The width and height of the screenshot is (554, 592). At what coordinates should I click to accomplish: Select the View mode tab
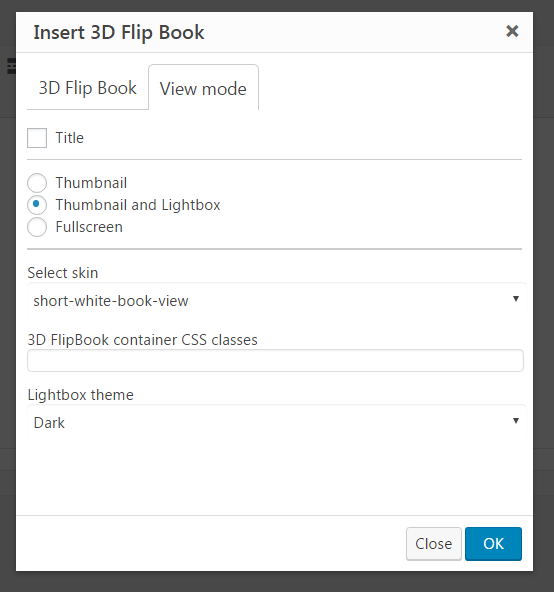(203, 88)
